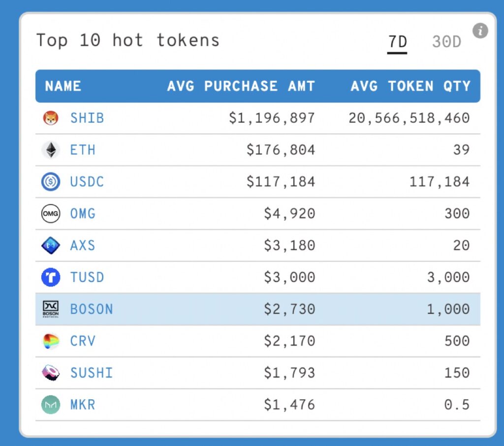Click the CRV rainbow icon

pyautogui.click(x=51, y=341)
